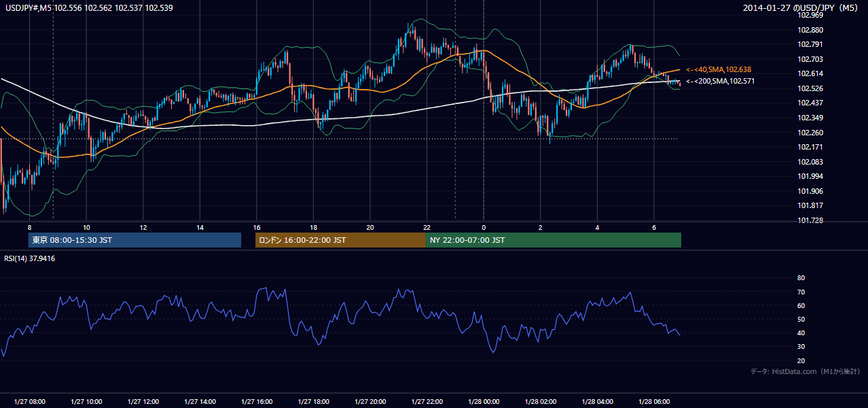
Task: Click hour label 20 under price chart
Action: click(370, 227)
